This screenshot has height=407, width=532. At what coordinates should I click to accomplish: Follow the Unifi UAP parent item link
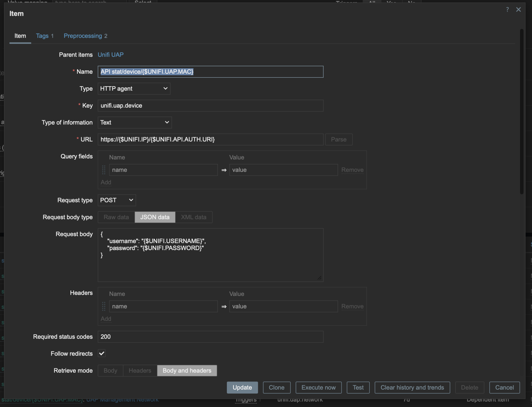[x=111, y=55]
